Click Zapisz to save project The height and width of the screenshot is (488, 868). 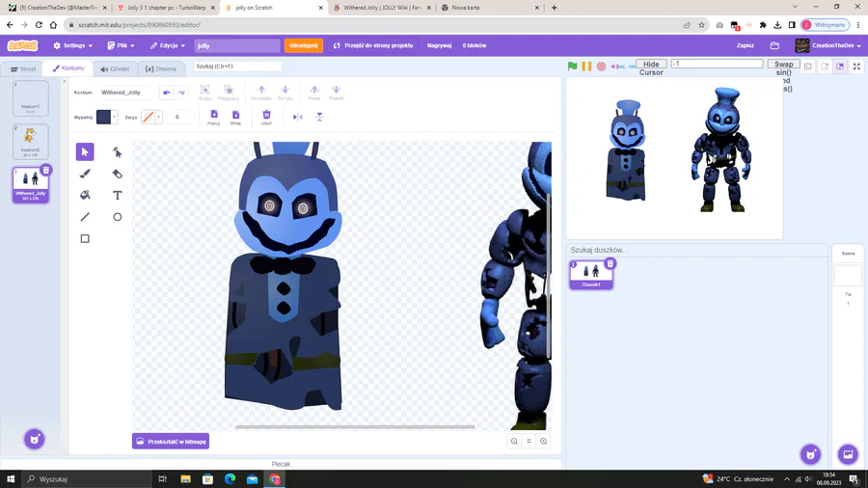[x=746, y=45]
